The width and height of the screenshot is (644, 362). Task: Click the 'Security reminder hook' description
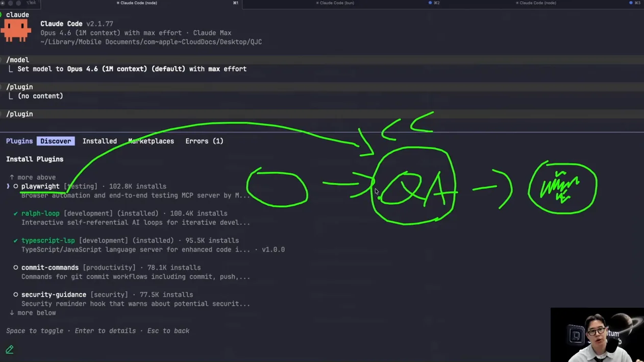136,304
